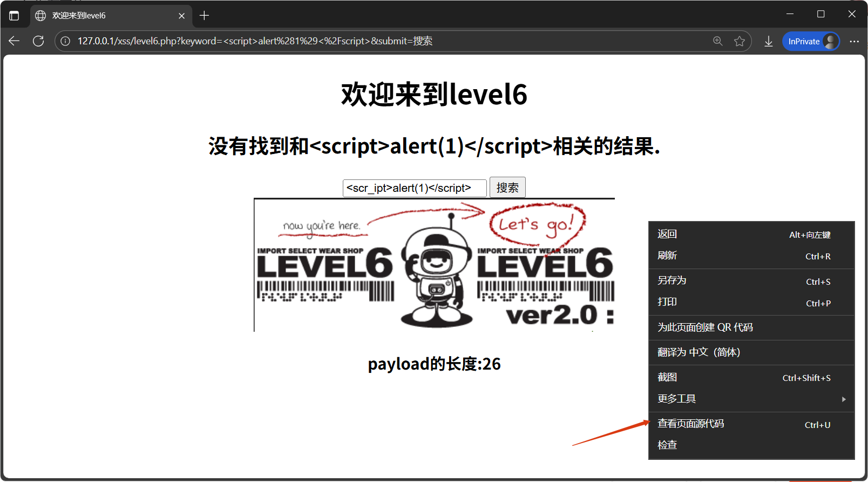This screenshot has width=868, height=482.
Task: Expand 更多工具 submenu
Action: point(751,399)
